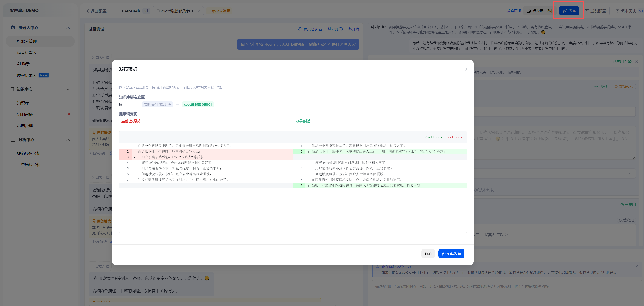Viewport: 644px width, 306px height.
Task: Open 机器人管理 in sidebar
Action: point(40,41)
